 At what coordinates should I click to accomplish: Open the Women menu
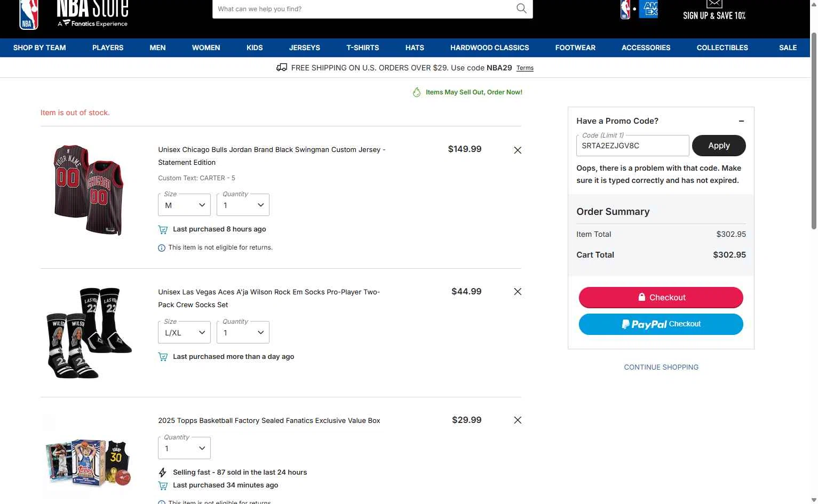click(206, 47)
